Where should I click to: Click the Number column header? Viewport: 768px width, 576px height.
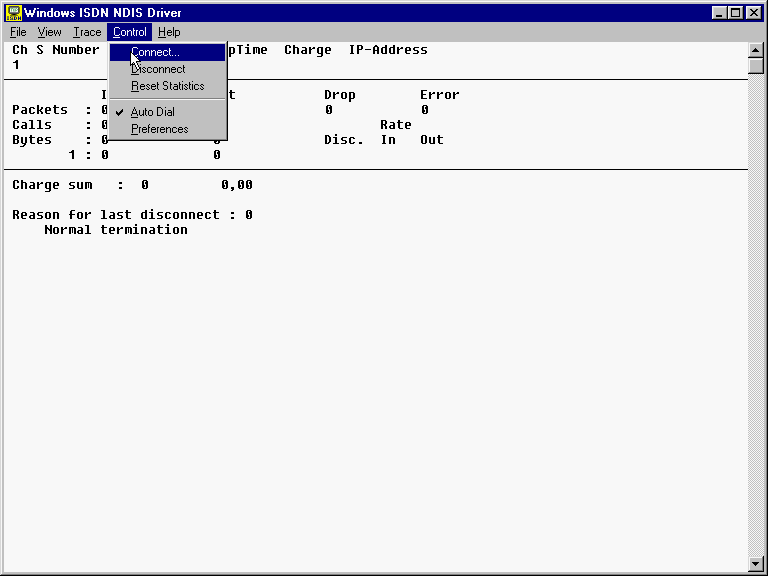pos(76,50)
